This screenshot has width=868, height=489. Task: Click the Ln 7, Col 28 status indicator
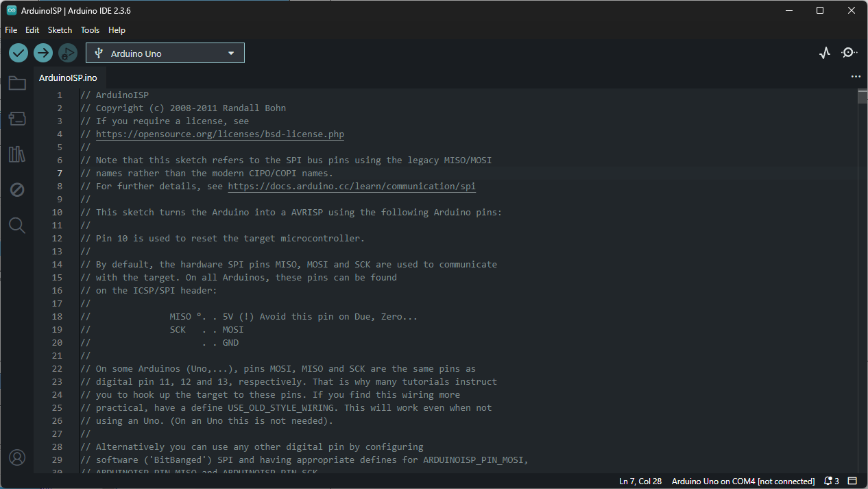(x=640, y=481)
